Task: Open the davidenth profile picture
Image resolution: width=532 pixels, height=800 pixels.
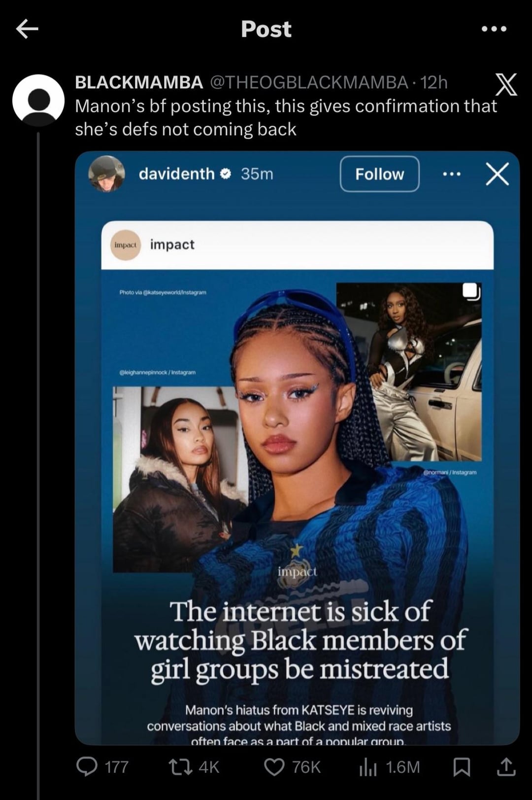Action: (x=106, y=174)
